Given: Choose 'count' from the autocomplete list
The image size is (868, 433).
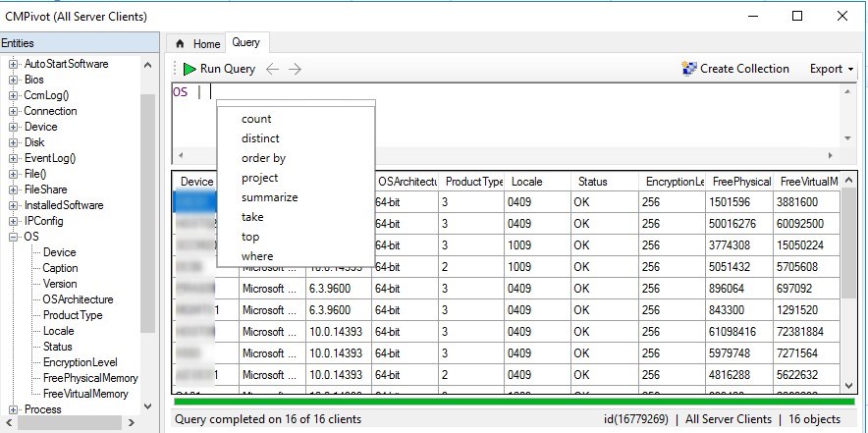Looking at the screenshot, I should pyautogui.click(x=256, y=119).
